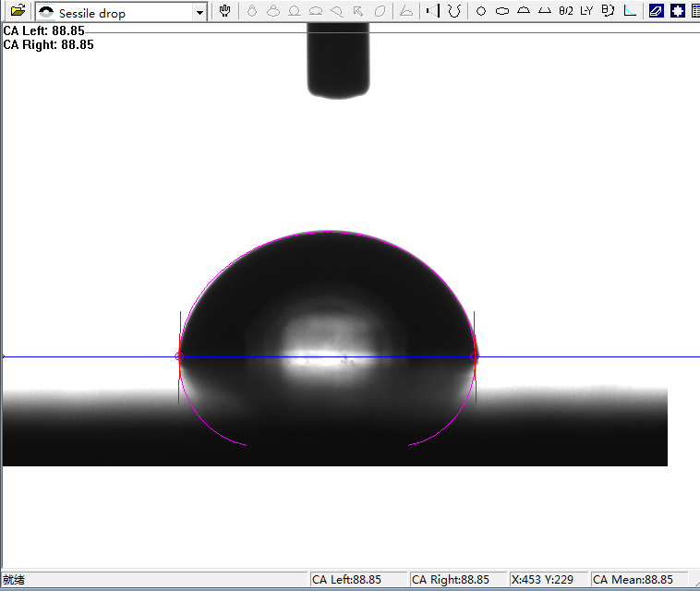The width and height of the screenshot is (700, 591).
Task: Click the blue plus-shaped icon
Action: 677,11
